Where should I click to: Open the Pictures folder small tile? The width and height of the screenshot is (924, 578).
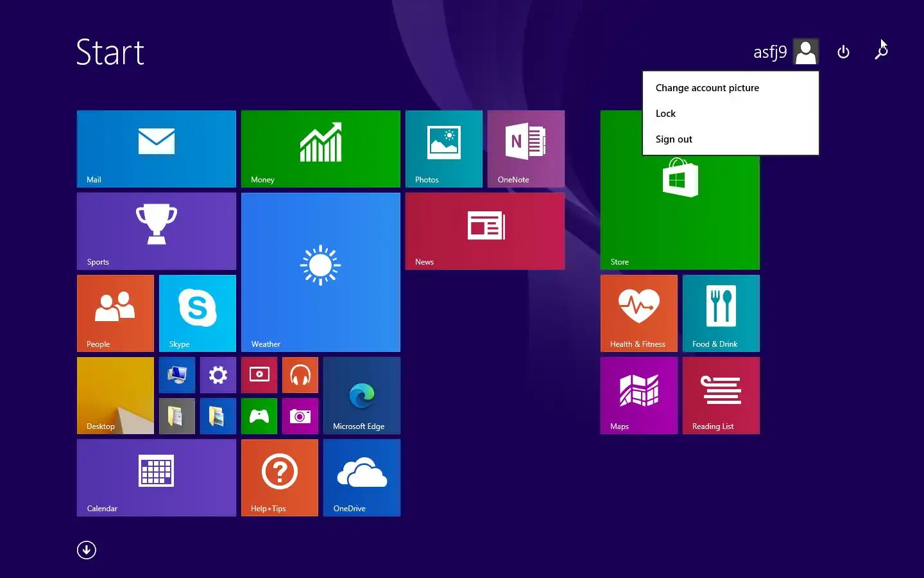[x=218, y=416]
